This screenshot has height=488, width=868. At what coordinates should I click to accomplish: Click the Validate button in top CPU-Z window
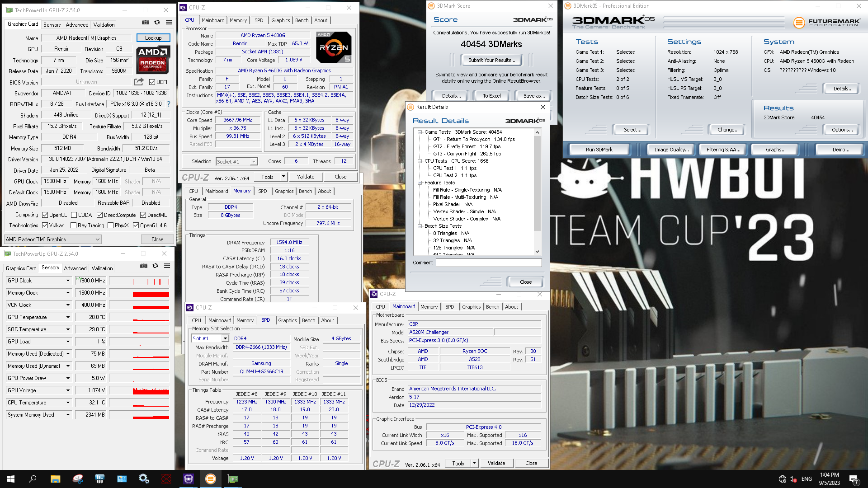click(306, 177)
